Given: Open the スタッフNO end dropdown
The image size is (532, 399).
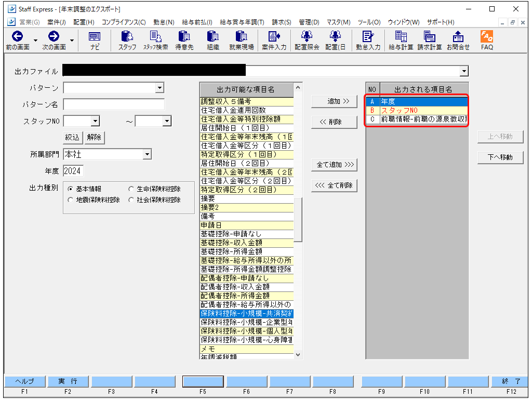Looking at the screenshot, I should tap(167, 121).
